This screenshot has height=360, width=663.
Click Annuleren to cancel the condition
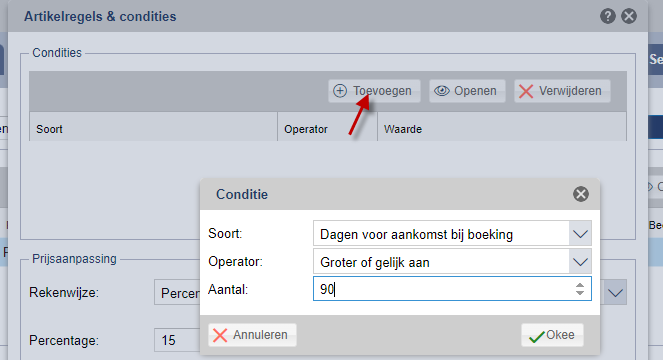point(252,335)
